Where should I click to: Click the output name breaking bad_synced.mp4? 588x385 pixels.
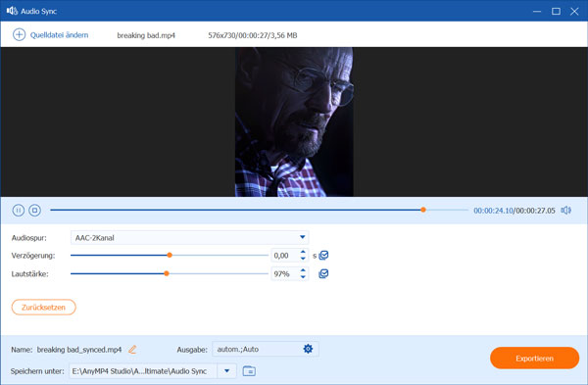point(79,350)
